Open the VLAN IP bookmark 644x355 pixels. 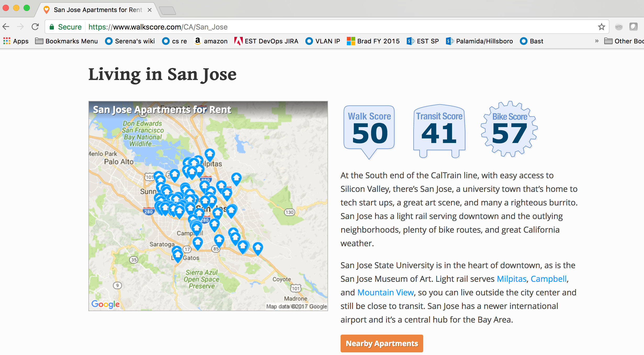tap(323, 41)
